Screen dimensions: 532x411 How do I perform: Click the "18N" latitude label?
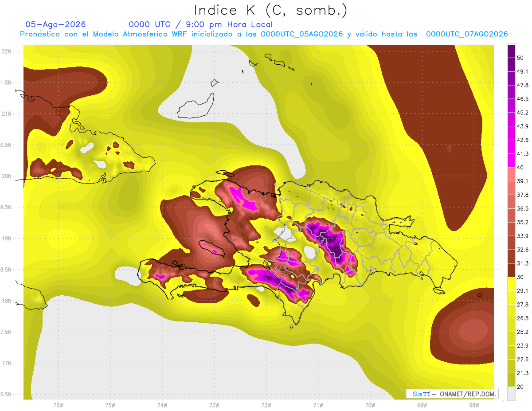point(7,301)
